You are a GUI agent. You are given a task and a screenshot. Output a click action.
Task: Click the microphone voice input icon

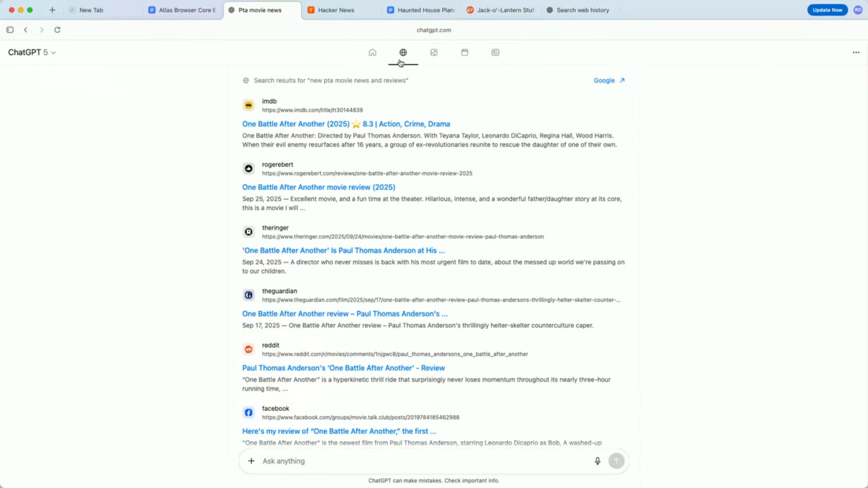(x=597, y=461)
